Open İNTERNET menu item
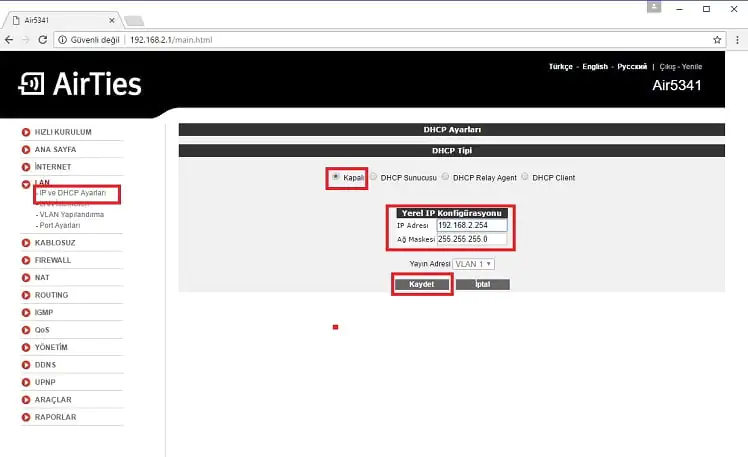Screen dimensions: 748x457 [53, 167]
